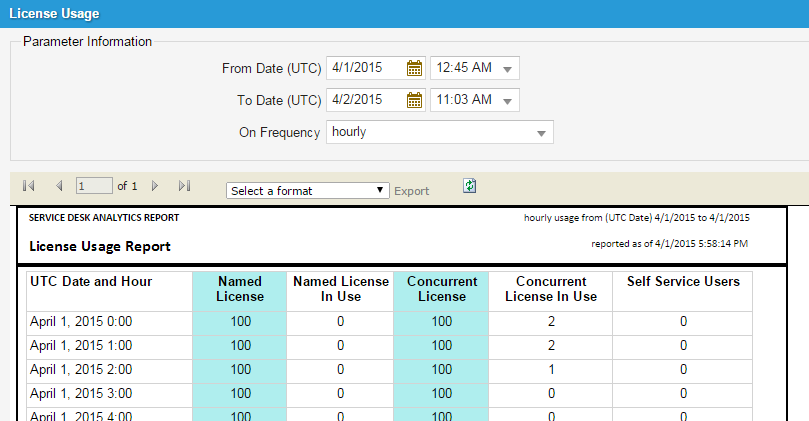809x421 pixels.
Task: Go to previous report page
Action: click(x=59, y=186)
